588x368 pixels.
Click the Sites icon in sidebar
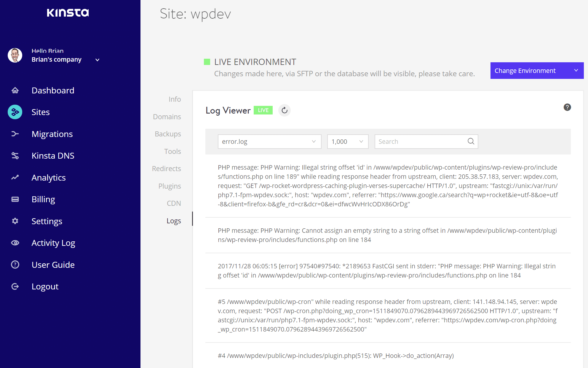15,112
